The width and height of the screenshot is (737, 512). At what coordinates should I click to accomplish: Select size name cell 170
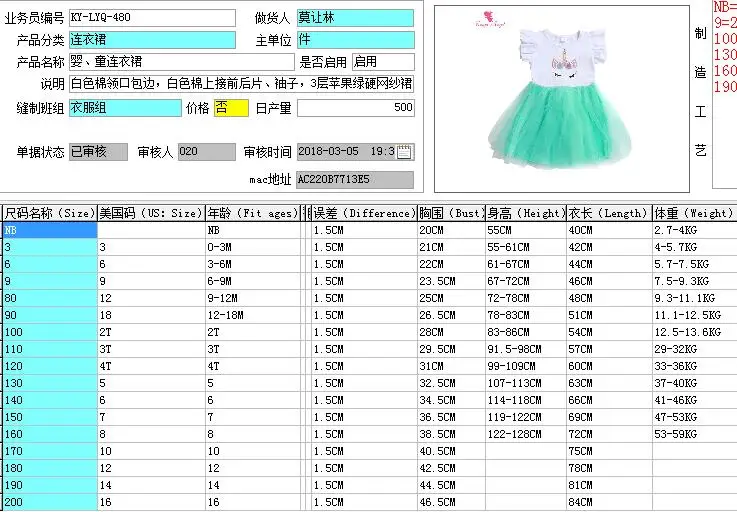50,451
